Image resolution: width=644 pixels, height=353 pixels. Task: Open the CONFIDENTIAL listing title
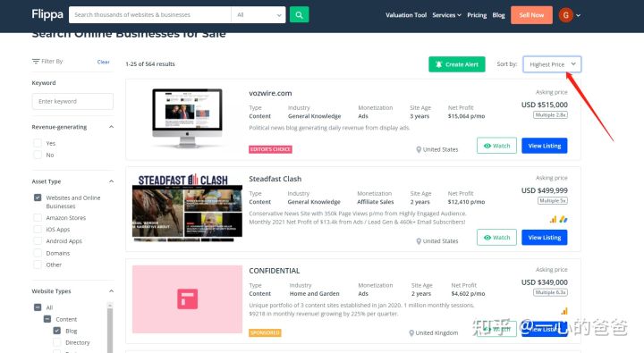pos(274,271)
